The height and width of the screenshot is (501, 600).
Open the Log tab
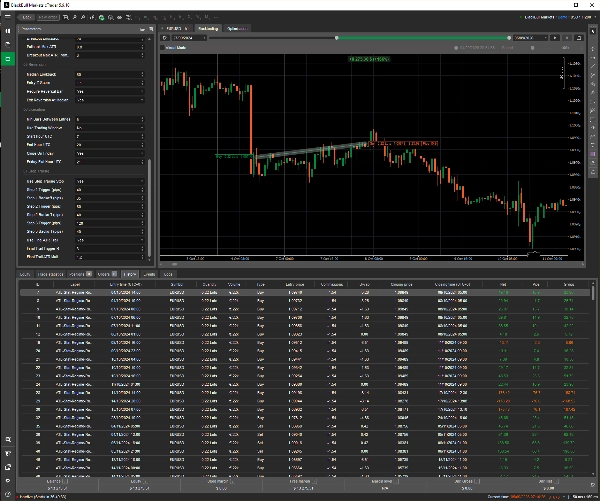168,274
